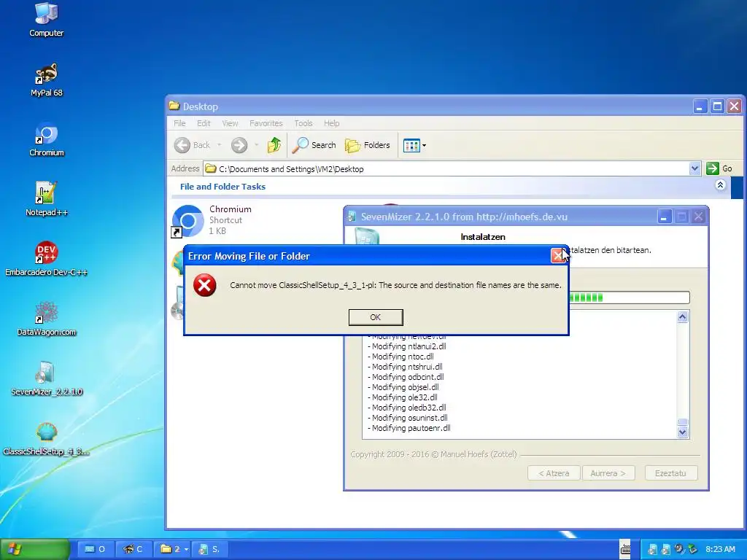Select the DataWagon.com desktop shortcut
The image size is (747, 560).
[x=46, y=319]
